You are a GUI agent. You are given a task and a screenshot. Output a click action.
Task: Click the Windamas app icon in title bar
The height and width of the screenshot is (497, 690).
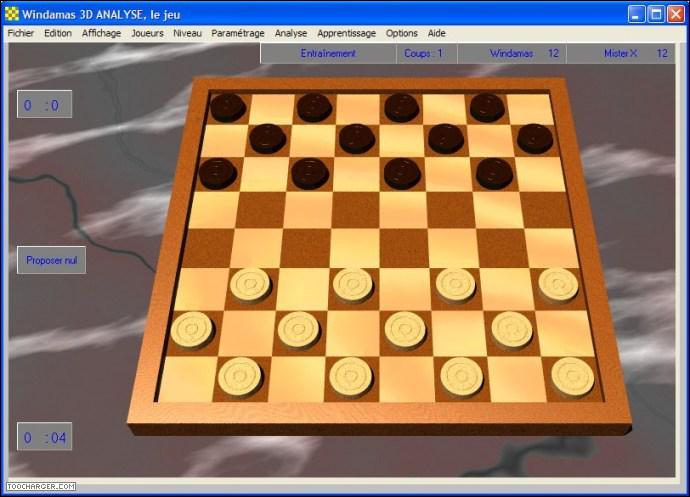click(x=12, y=14)
